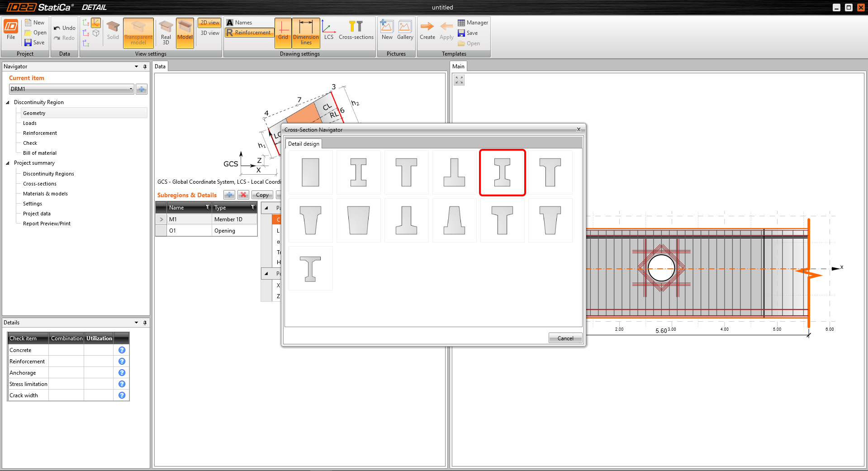Switch to the Main tab
Screen dimensions: 868x471
(x=458, y=67)
